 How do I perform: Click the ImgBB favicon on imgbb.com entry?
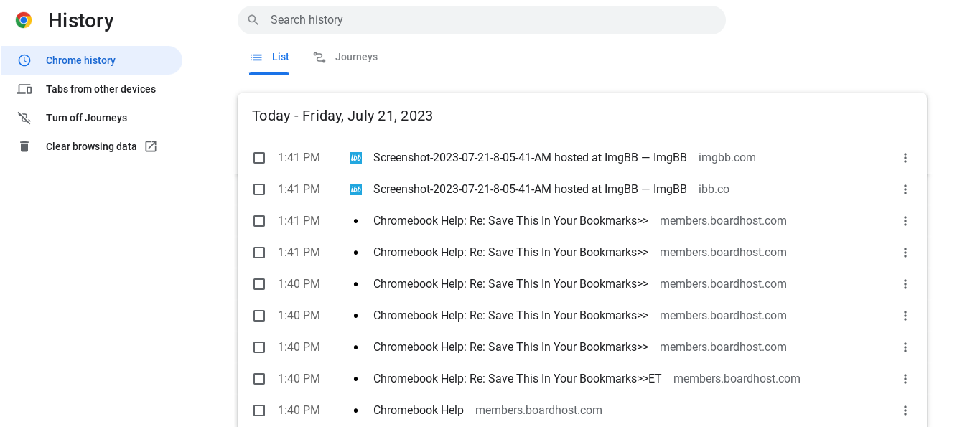355,158
